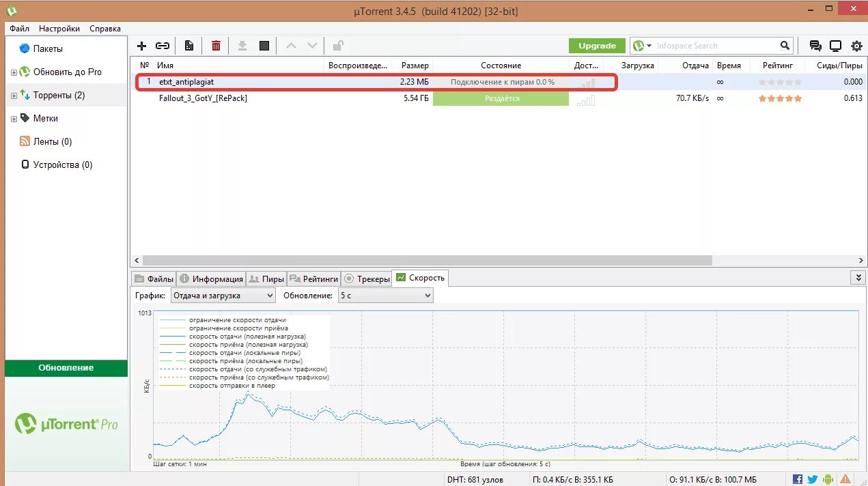
Task: Open the 'Файл' menu
Action: 19,29
